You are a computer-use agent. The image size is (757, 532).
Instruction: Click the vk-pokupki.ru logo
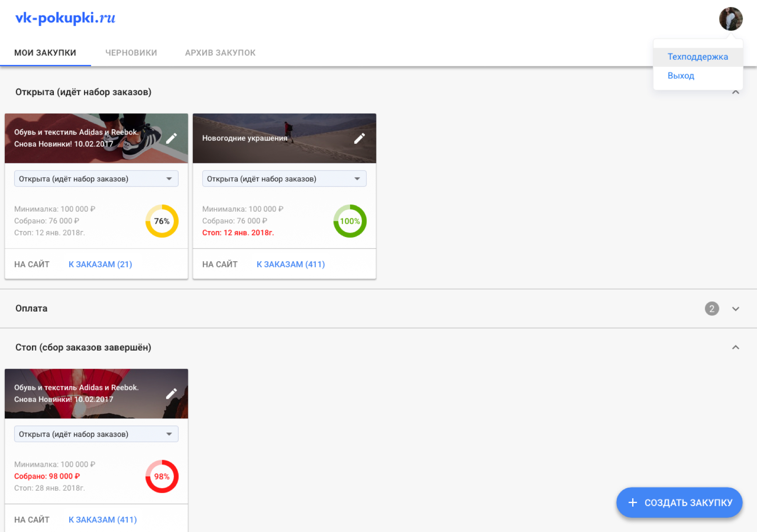click(x=65, y=18)
